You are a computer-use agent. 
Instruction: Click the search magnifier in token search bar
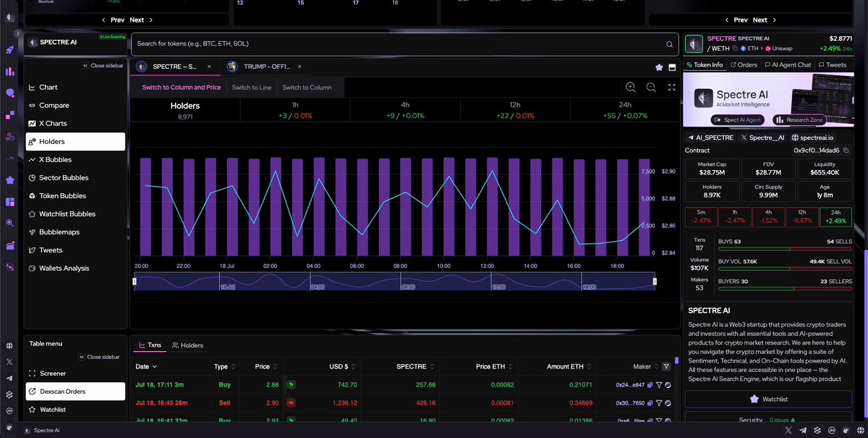coord(670,44)
